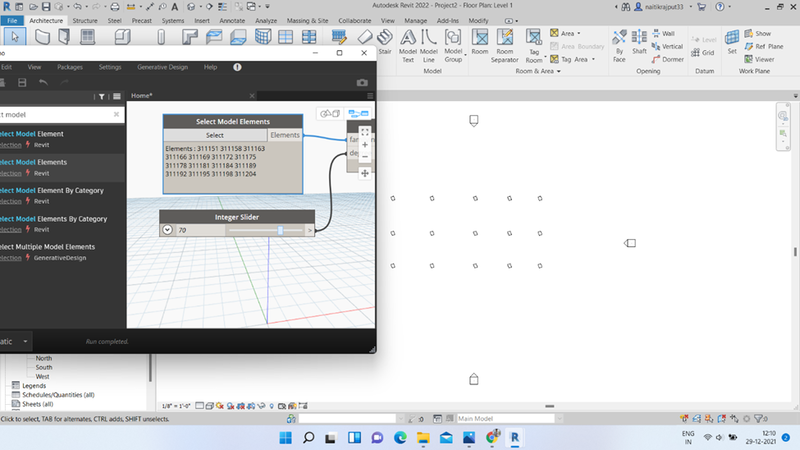Open Windows taskbar Search
Viewport: 800px width, 450px height.
pyautogui.click(x=309, y=438)
